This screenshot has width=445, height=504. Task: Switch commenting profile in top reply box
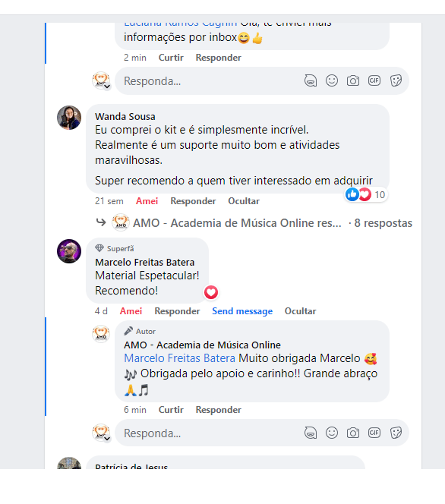pyautogui.click(x=102, y=80)
